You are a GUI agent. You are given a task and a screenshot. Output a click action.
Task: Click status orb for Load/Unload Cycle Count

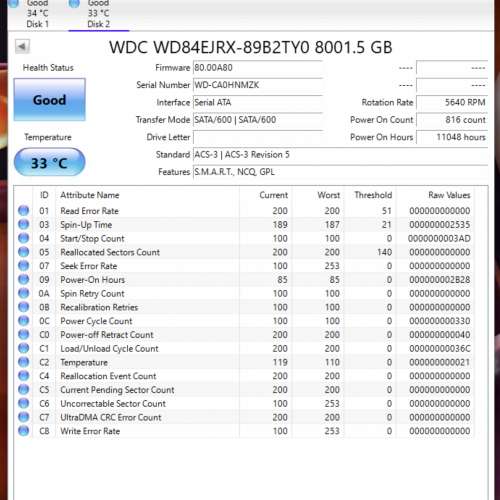point(23,348)
